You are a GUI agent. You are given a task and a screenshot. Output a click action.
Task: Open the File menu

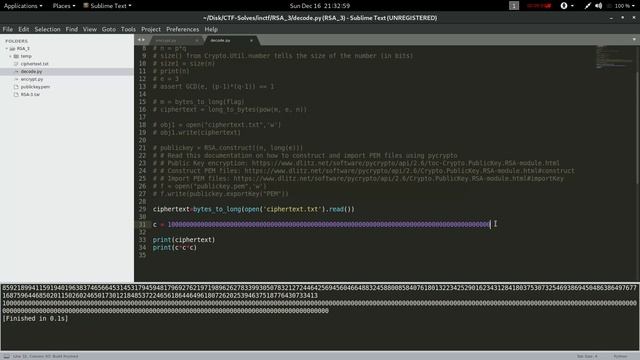[8, 29]
